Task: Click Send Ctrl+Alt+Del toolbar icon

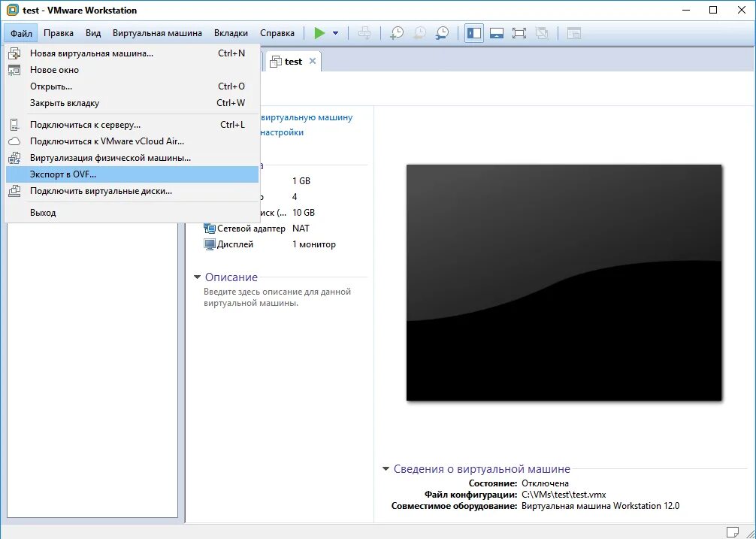Action: point(365,33)
